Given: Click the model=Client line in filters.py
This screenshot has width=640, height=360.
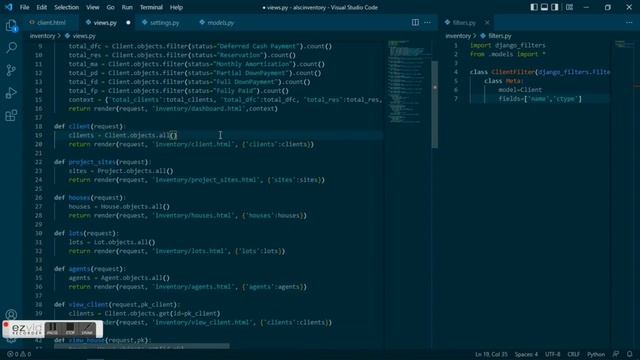Looking at the screenshot, I should pyautogui.click(x=520, y=90).
